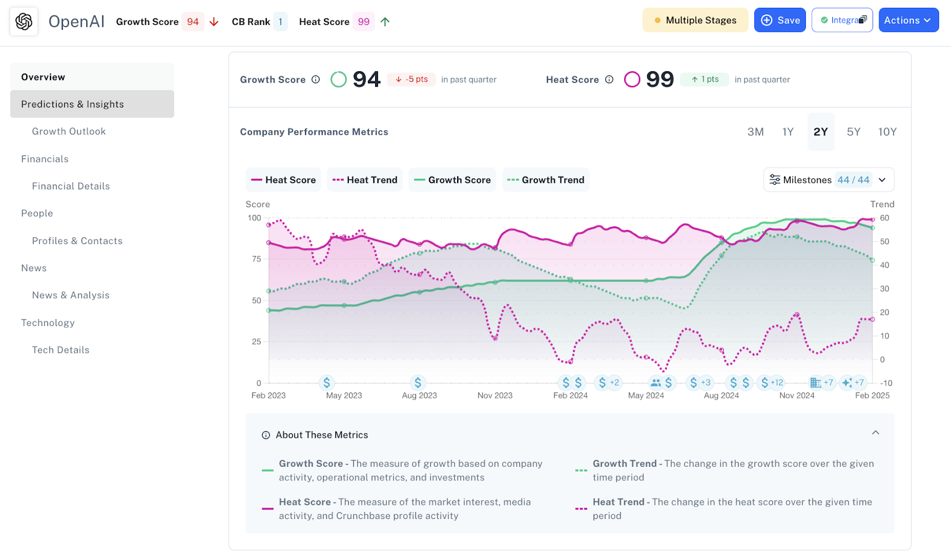This screenshot has width=951, height=560.
Task: Click the Growth Score down arrow in header
Action: 214,22
